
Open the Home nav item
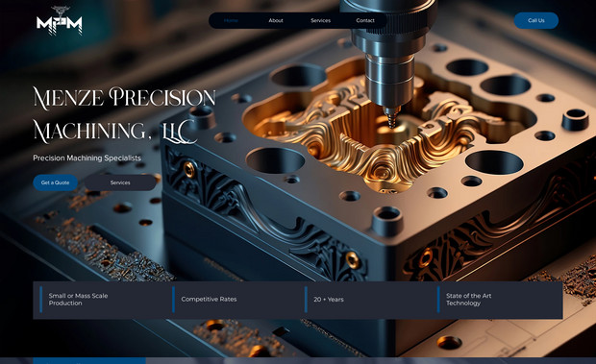click(x=231, y=20)
